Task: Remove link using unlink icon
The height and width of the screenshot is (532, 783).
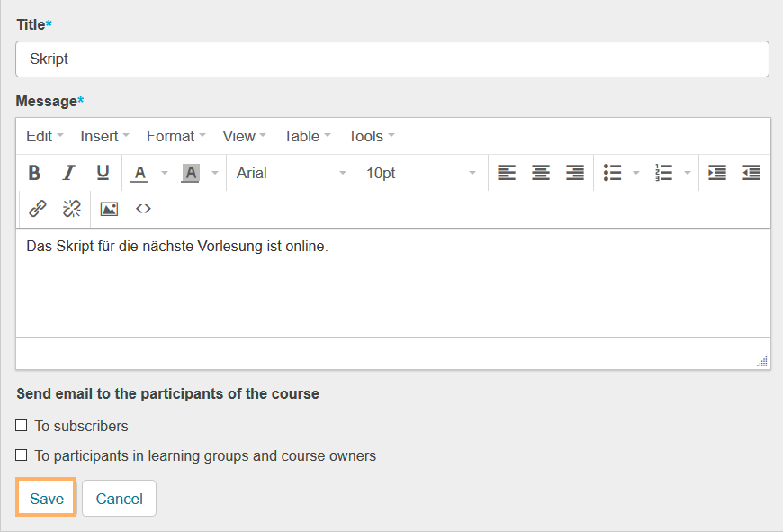Action: click(x=71, y=209)
